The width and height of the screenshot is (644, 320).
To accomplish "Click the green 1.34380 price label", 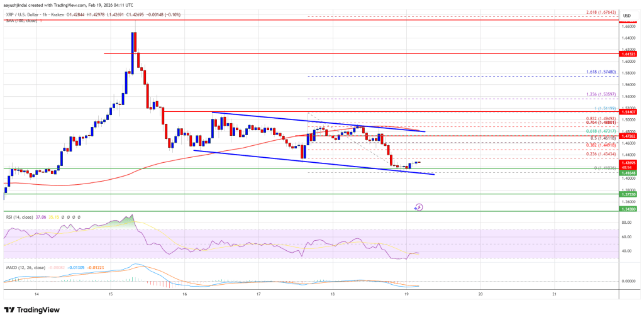I will pyautogui.click(x=627, y=209).
